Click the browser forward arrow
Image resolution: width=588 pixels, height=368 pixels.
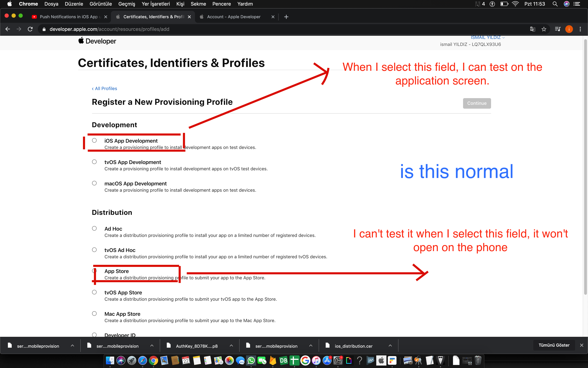coord(19,29)
